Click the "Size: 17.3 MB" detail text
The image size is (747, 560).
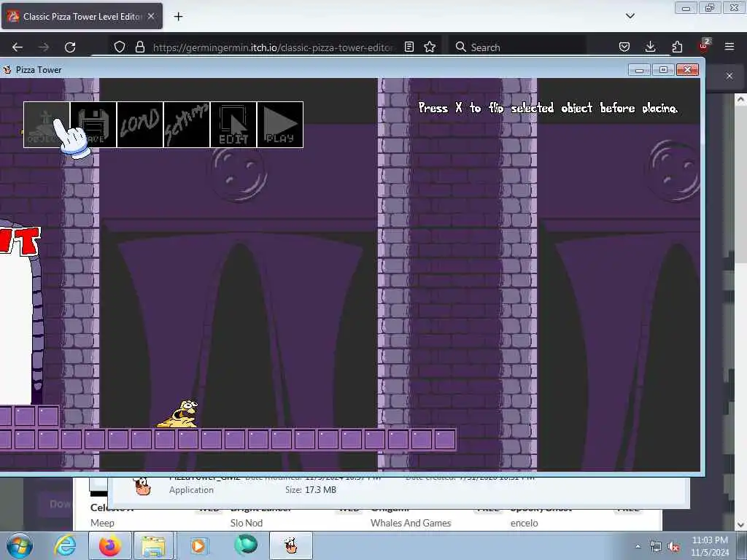(311, 489)
